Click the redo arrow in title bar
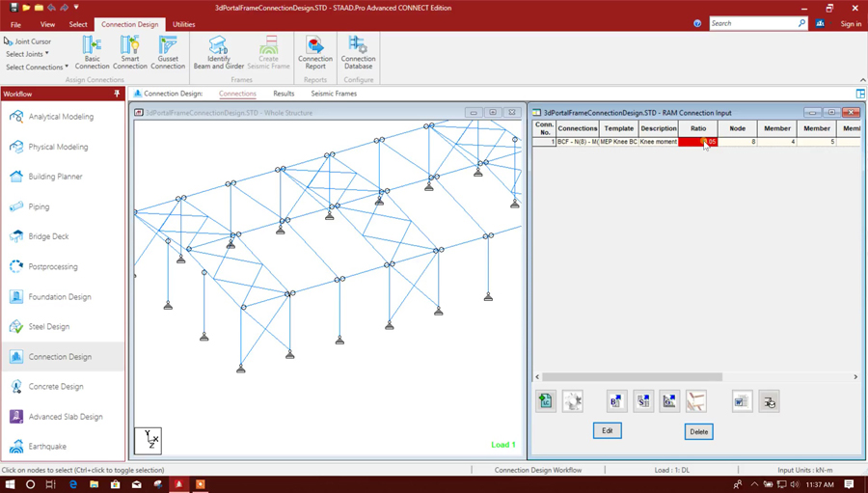868x493 pixels. point(65,8)
